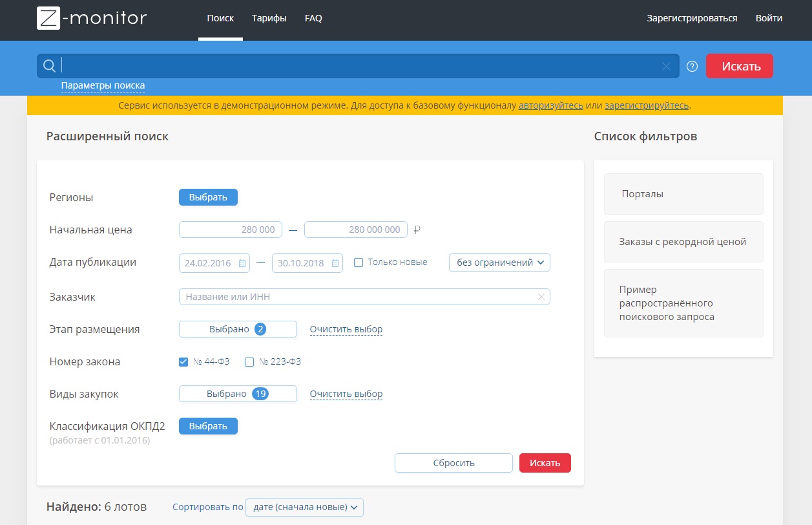Click Войти in the header
This screenshot has width=812, height=525.
(769, 19)
